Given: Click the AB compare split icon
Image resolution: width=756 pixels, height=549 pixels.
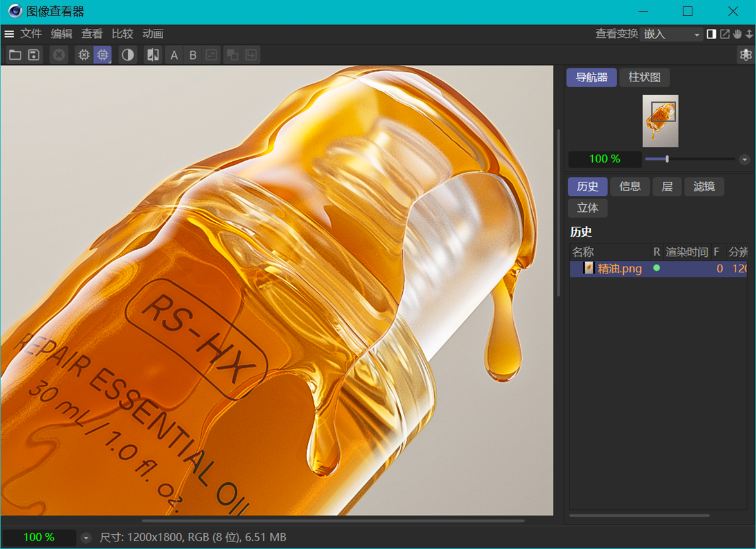Looking at the screenshot, I should coord(153,55).
